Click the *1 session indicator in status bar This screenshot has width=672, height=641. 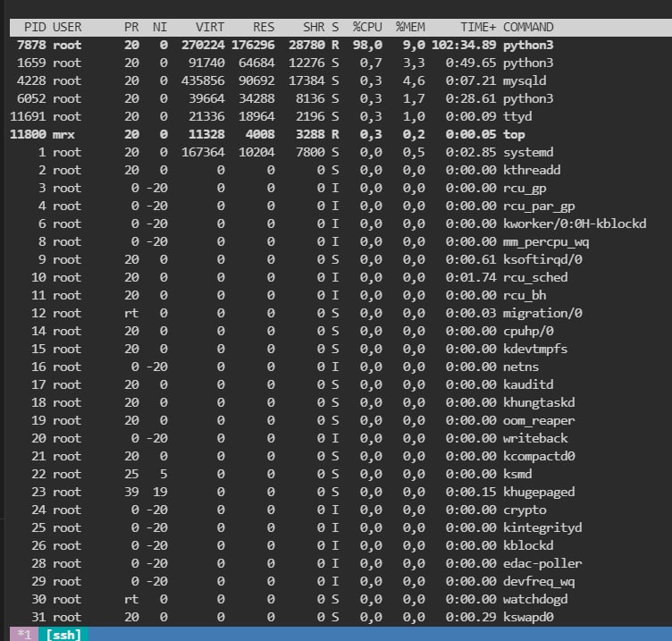[x=24, y=634]
